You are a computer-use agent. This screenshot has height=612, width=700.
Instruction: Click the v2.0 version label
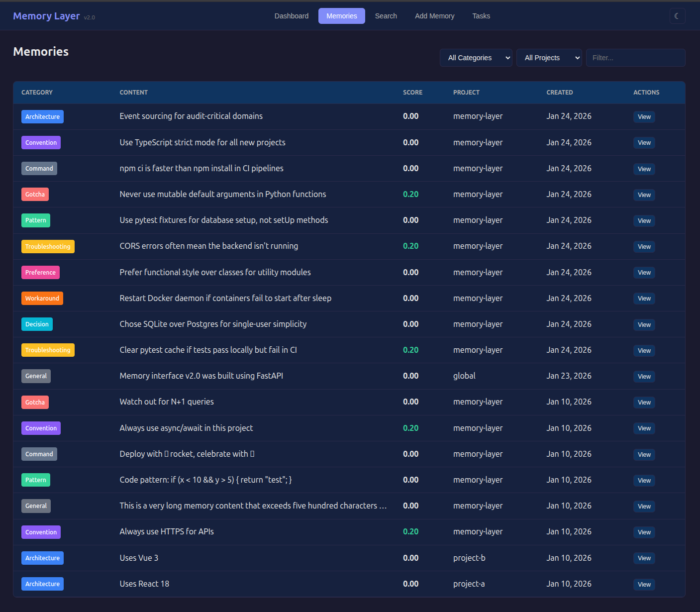point(89,17)
